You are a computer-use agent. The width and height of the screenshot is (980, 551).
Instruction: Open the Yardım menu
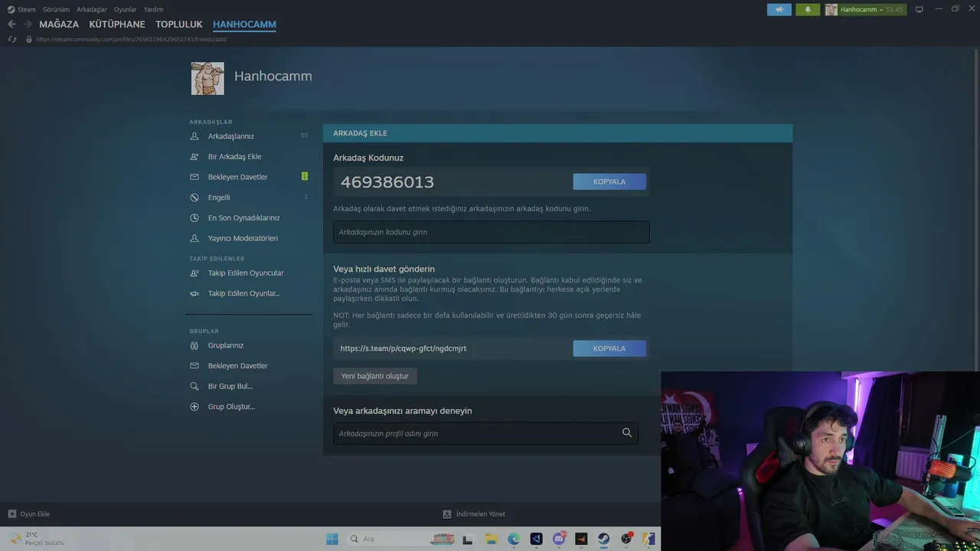153,9
